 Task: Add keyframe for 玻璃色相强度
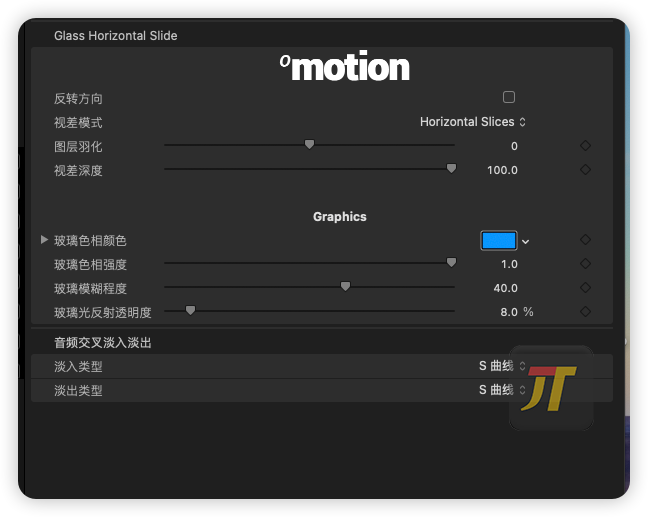585,264
